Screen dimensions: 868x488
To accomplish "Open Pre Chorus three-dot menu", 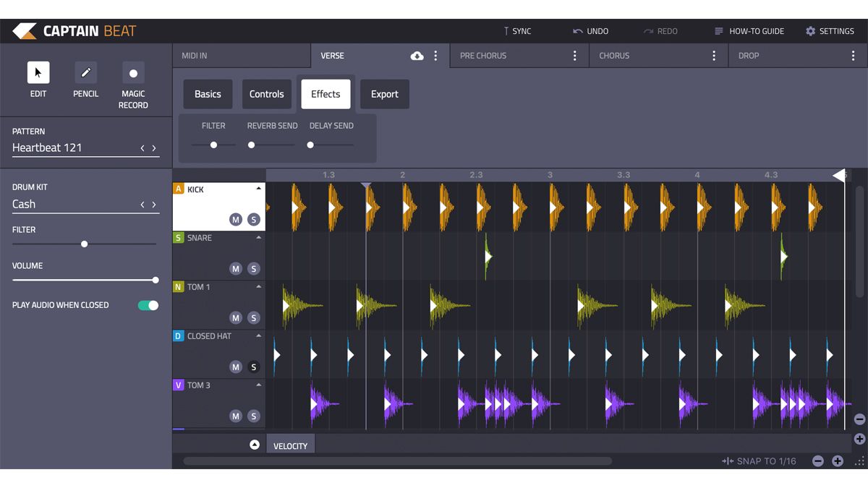I will click(575, 56).
